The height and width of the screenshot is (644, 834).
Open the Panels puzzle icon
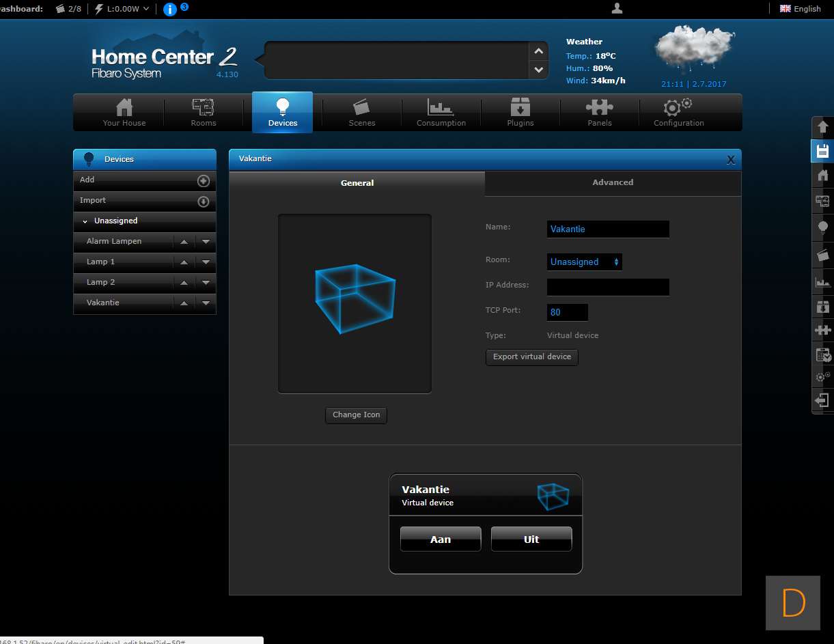[599, 113]
